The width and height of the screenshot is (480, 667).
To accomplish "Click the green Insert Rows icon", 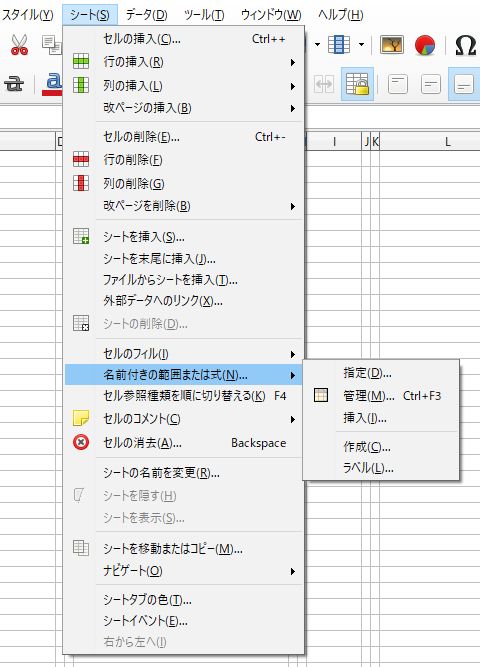I will click(81, 62).
